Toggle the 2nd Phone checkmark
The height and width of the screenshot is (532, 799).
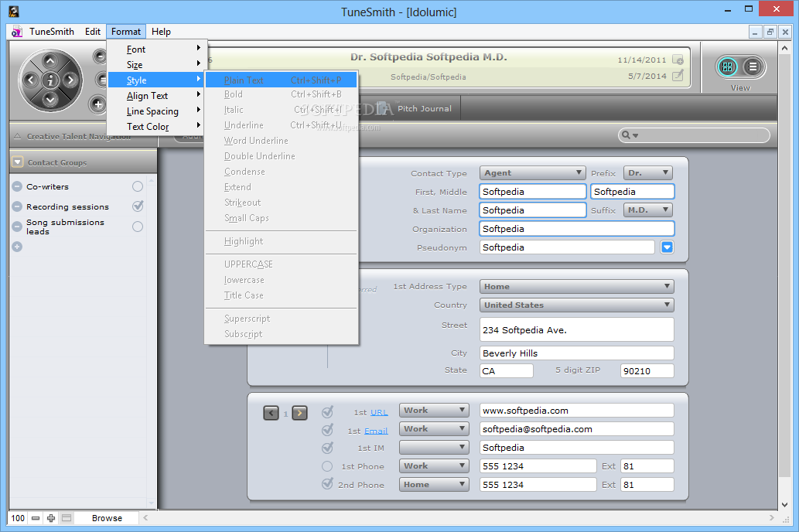(328, 484)
